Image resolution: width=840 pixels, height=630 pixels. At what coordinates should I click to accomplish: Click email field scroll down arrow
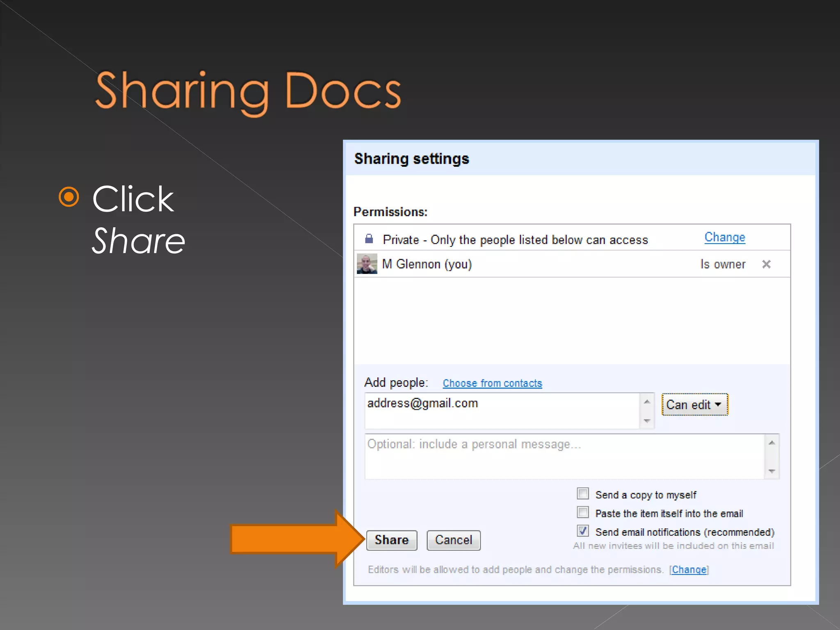click(647, 421)
